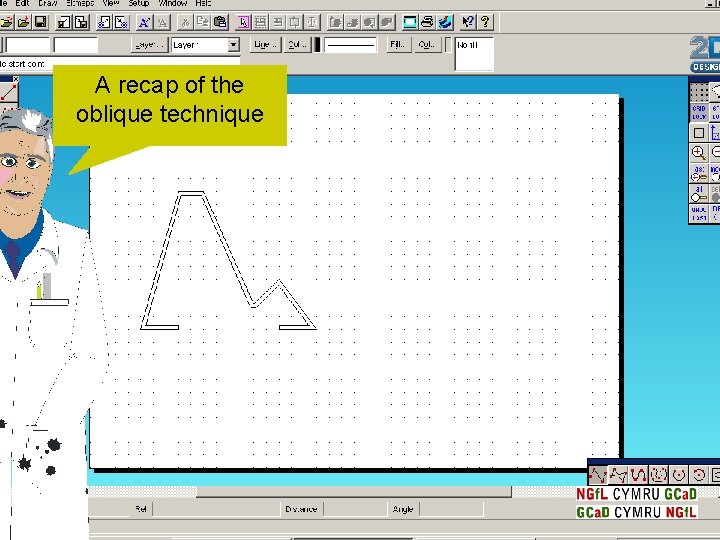Click the Distance value field

(x=356, y=509)
